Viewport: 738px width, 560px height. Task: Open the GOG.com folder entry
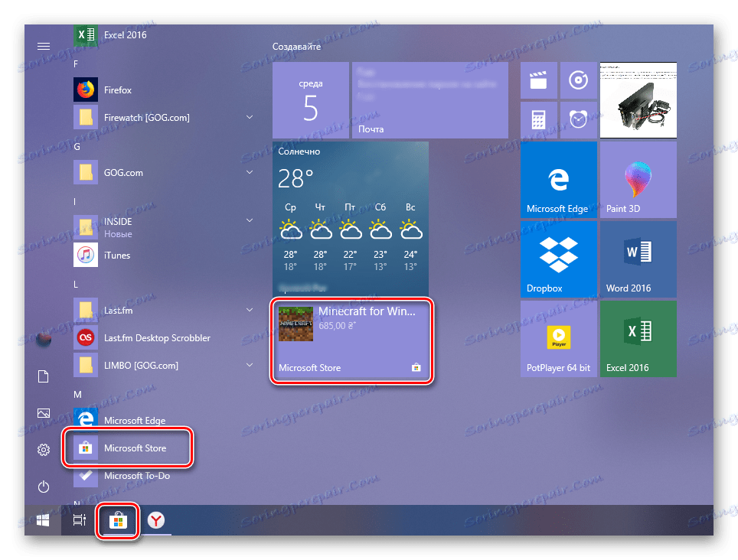163,173
